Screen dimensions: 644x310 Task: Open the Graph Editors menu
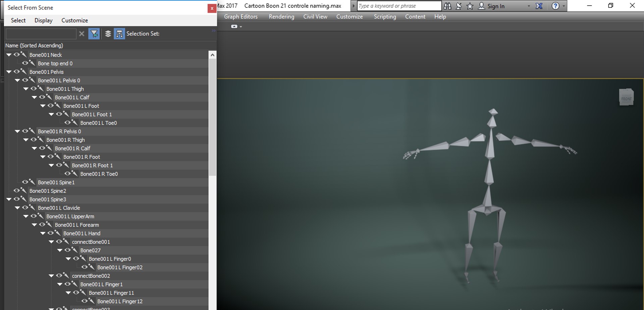point(240,16)
